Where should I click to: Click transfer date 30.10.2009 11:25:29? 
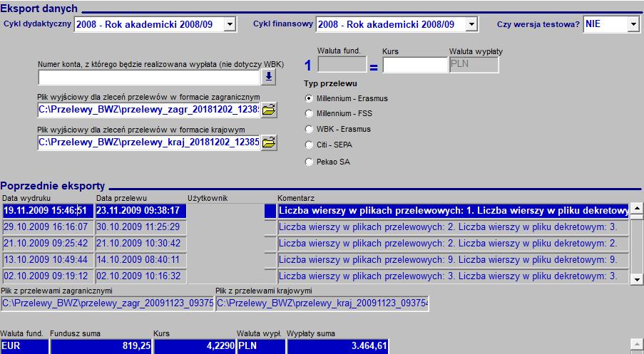click(141, 227)
